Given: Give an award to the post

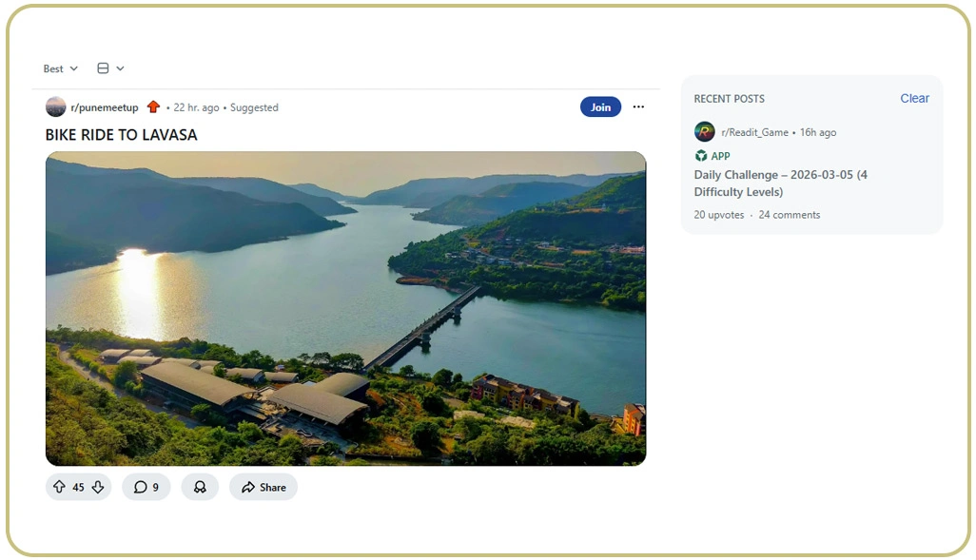Looking at the screenshot, I should (x=200, y=488).
